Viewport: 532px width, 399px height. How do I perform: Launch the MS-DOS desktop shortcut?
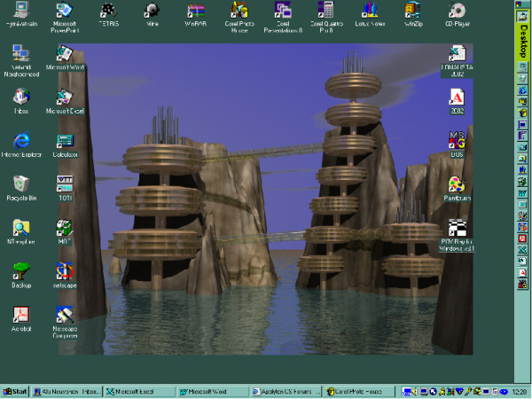click(x=457, y=145)
